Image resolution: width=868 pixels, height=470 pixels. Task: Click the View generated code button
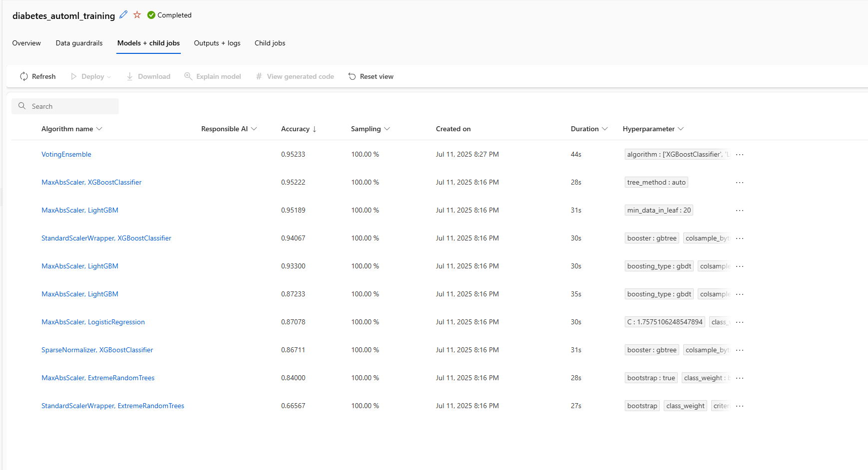tap(295, 76)
